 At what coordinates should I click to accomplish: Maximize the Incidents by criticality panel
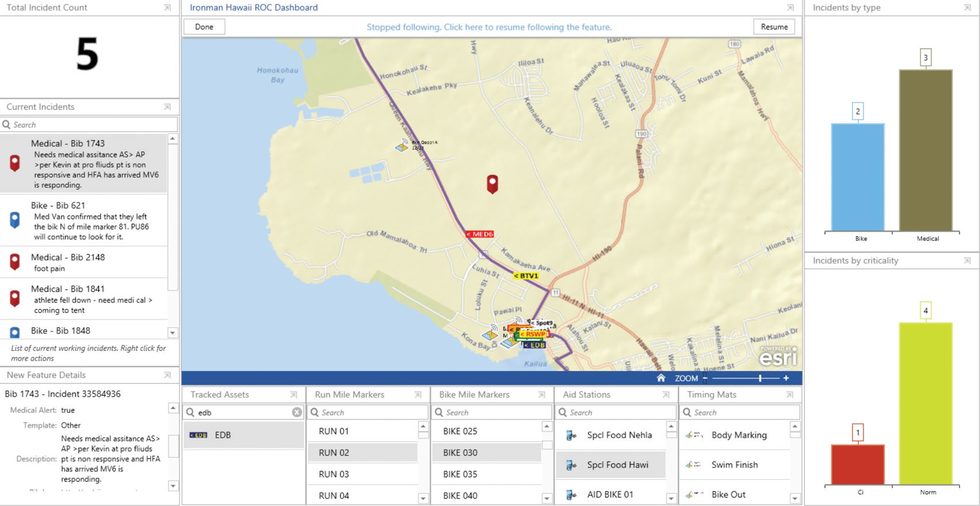point(967,261)
